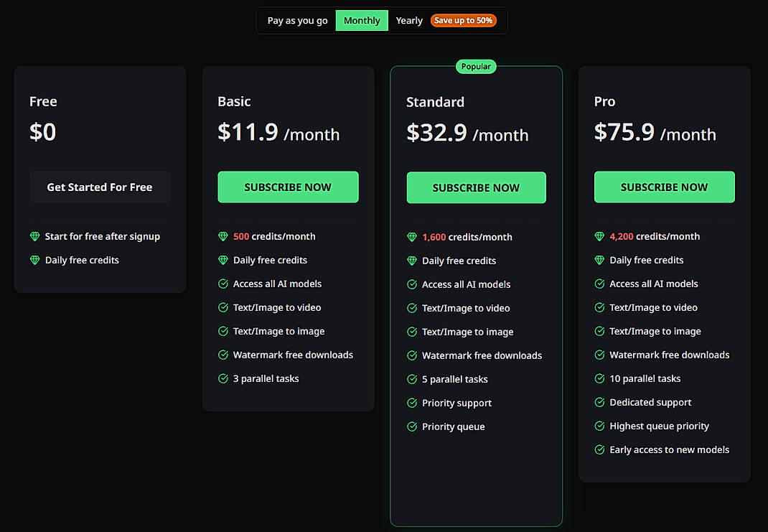Image resolution: width=768 pixels, height=532 pixels.
Task: Click the $32.9 /month price
Action: pos(467,133)
